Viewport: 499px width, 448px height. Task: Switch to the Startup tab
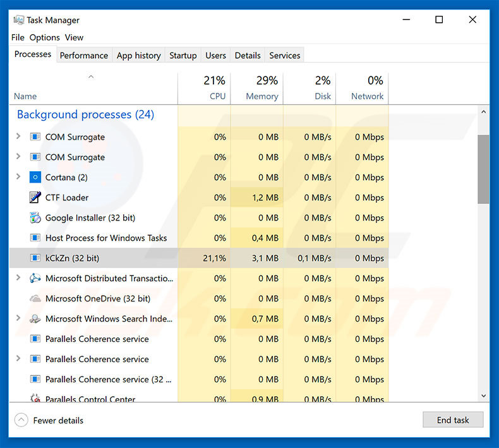183,56
